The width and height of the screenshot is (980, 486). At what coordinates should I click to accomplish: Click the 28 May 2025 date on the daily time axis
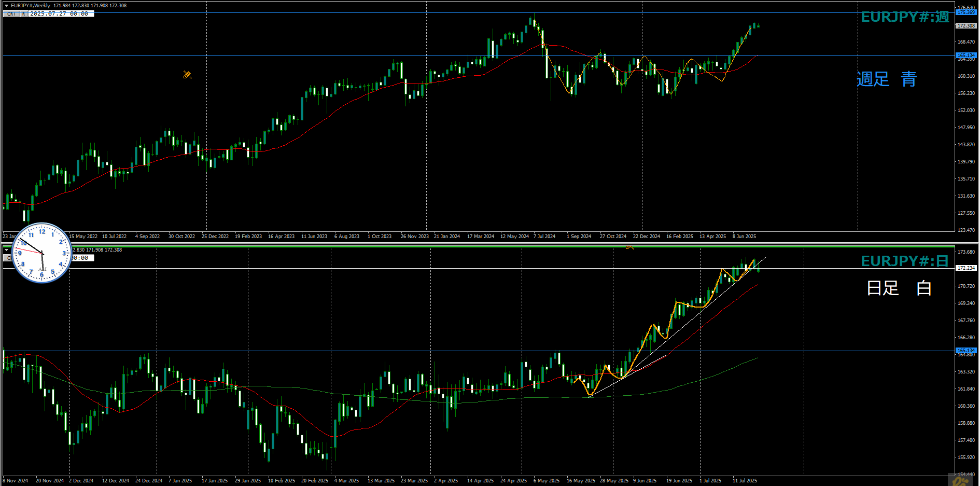tap(614, 481)
